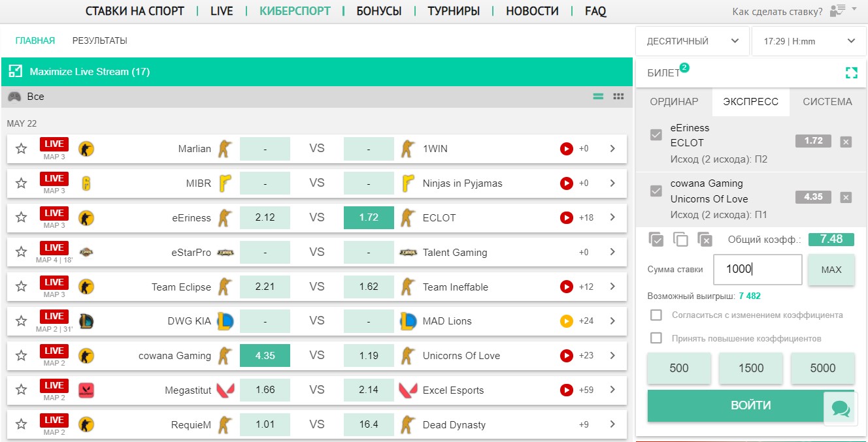The width and height of the screenshot is (868, 442).
Task: Watch eEriness vs ECLOT live stream
Action: (x=567, y=217)
